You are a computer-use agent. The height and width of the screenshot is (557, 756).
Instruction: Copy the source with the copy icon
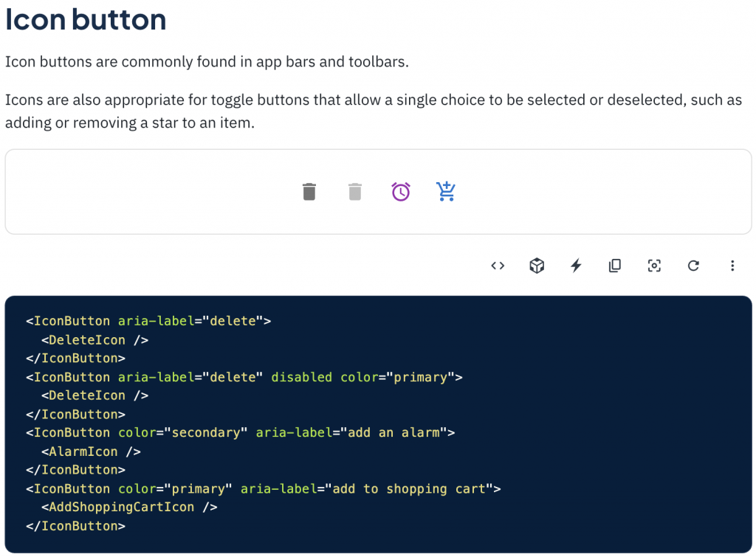click(615, 266)
